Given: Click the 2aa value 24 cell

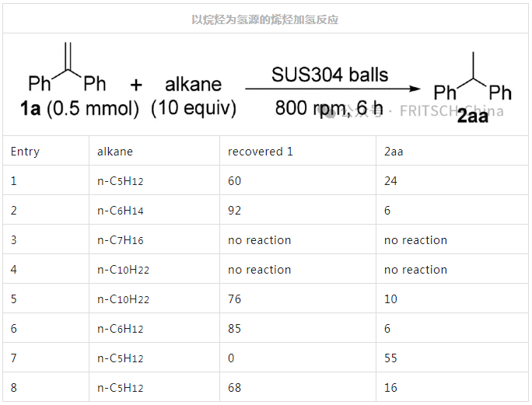Looking at the screenshot, I should pyautogui.click(x=391, y=181).
